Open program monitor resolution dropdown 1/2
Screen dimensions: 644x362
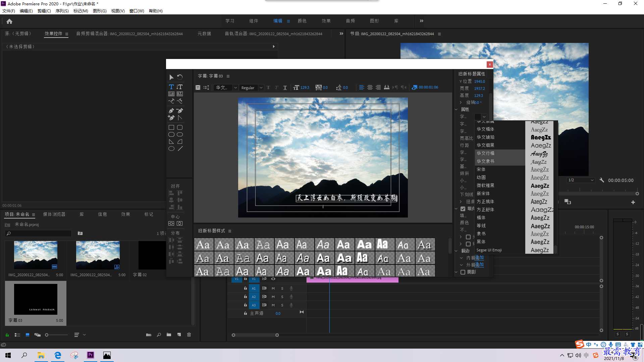581,180
